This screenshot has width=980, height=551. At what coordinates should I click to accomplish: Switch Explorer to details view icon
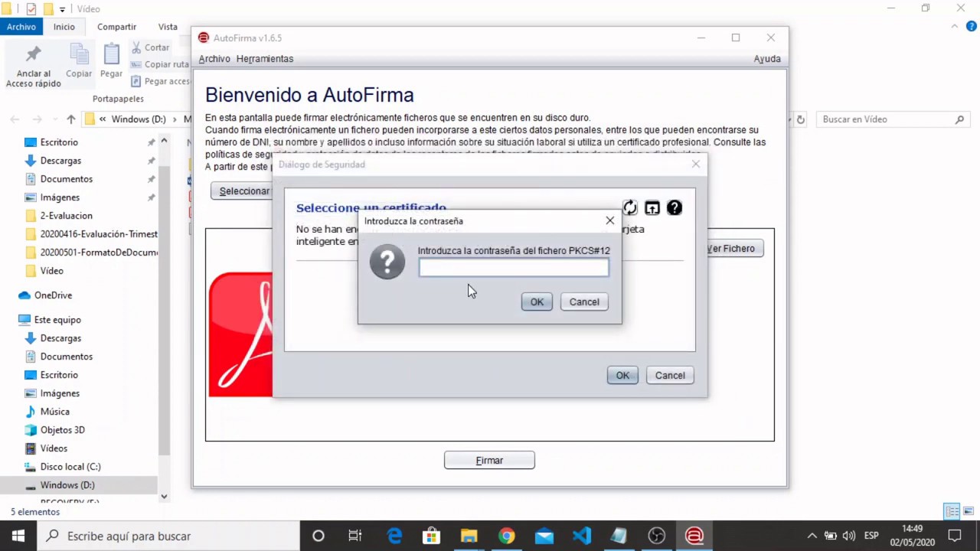click(x=952, y=511)
